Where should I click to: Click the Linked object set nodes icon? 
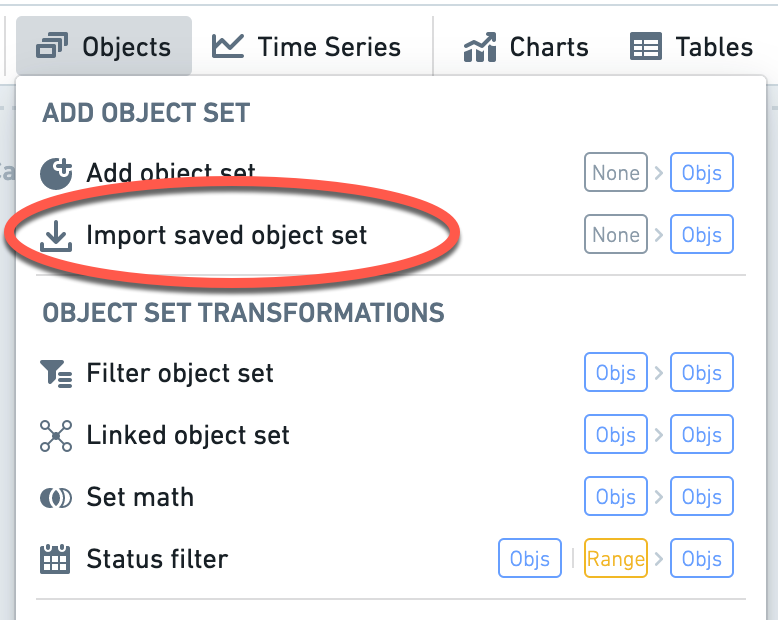point(56,435)
